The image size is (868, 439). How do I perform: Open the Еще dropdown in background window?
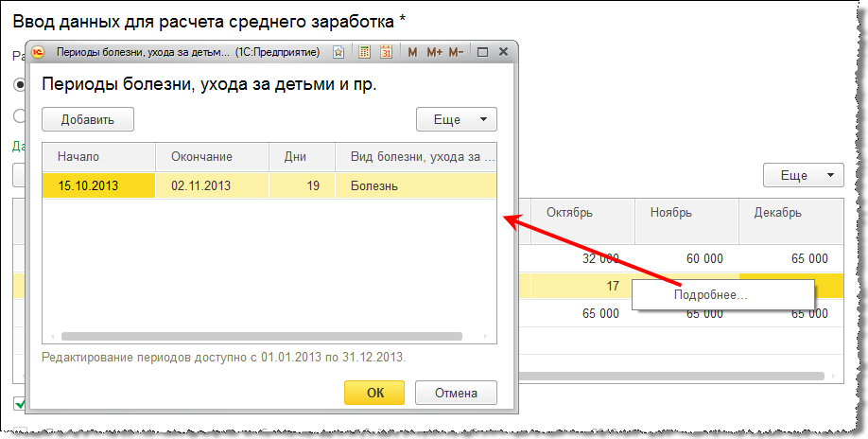pos(804,175)
